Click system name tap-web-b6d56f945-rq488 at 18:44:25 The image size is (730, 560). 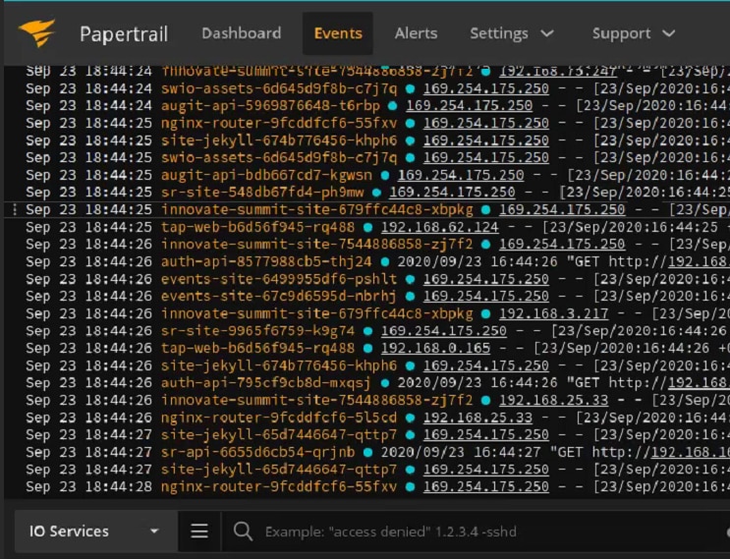click(258, 227)
